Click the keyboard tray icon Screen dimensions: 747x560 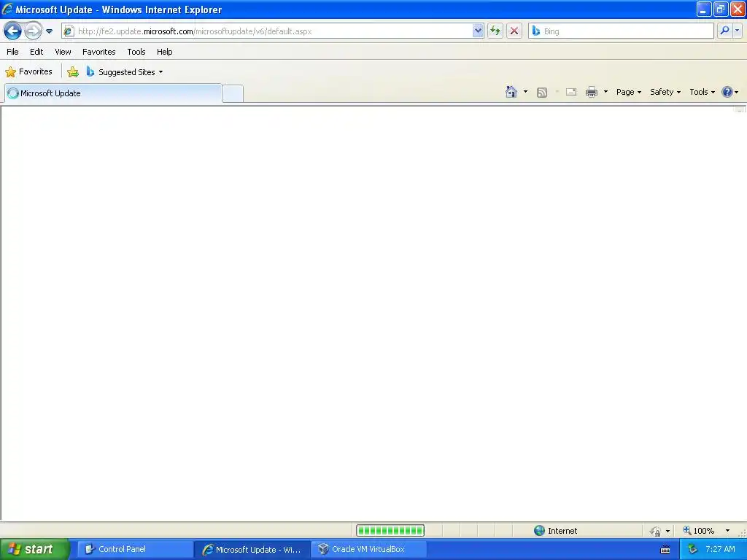pyautogui.click(x=665, y=550)
